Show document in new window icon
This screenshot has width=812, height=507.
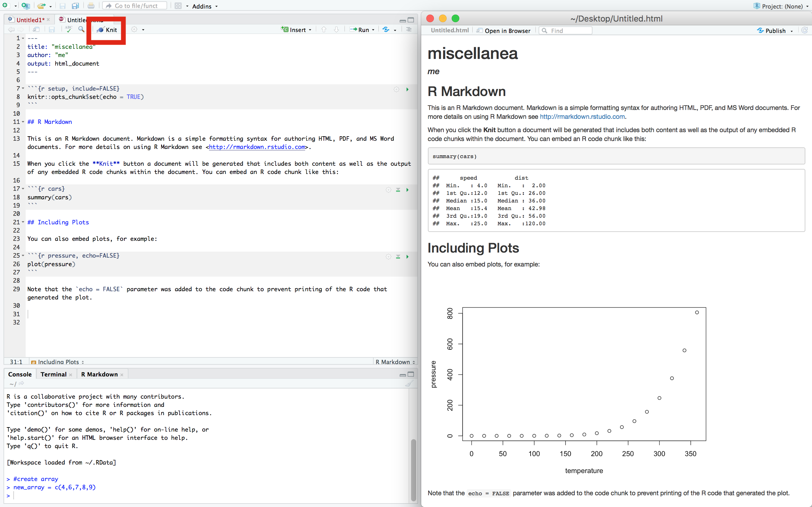click(36, 29)
